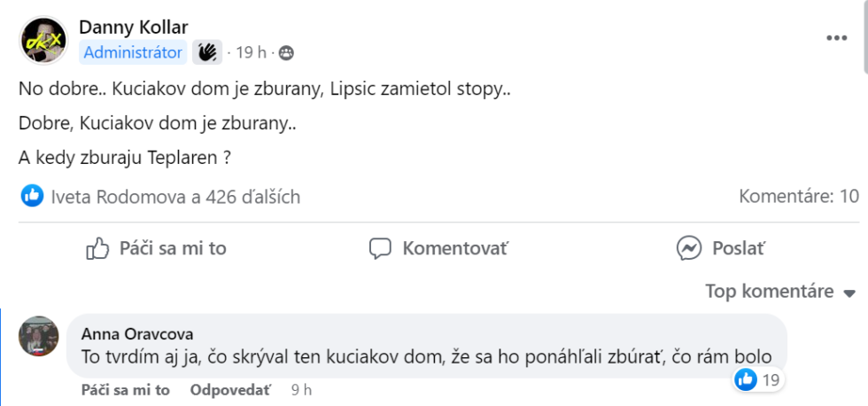Viewport: 868px width, 406px height.
Task: Click the like reaction icon on Anna's comment
Action: (x=746, y=380)
